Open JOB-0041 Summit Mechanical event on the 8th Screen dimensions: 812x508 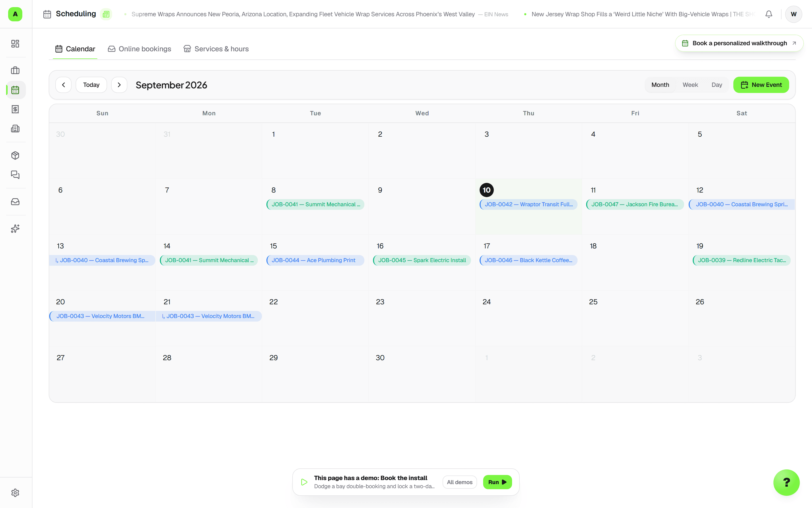point(315,204)
